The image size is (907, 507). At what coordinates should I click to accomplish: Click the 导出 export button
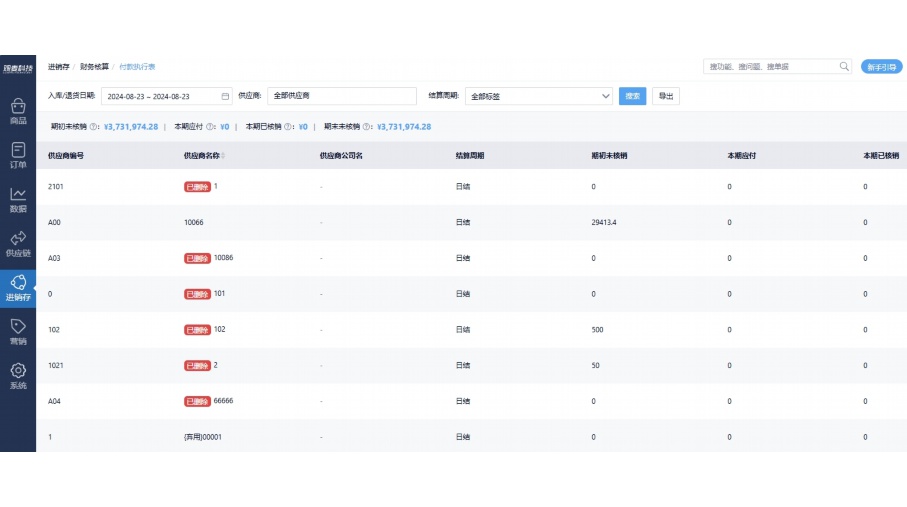tap(666, 96)
